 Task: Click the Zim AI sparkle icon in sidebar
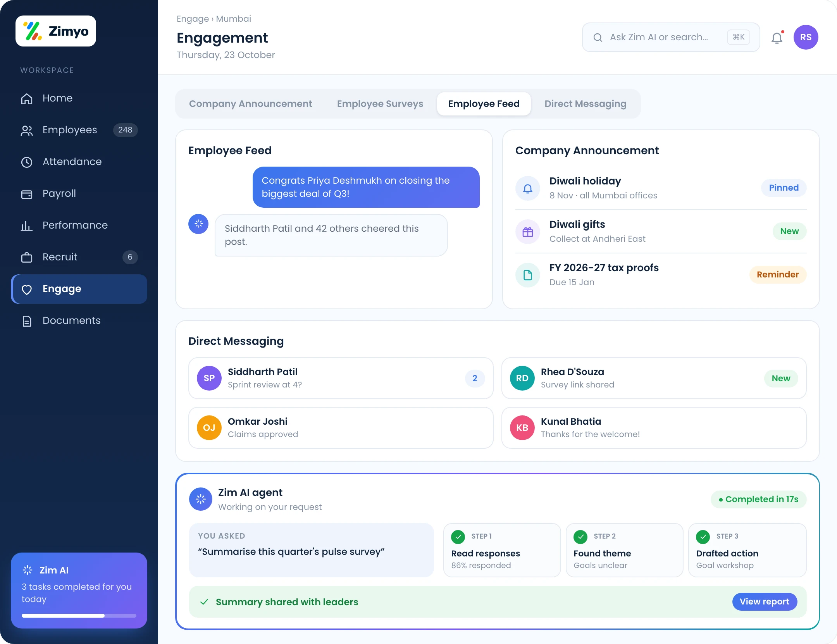point(28,570)
